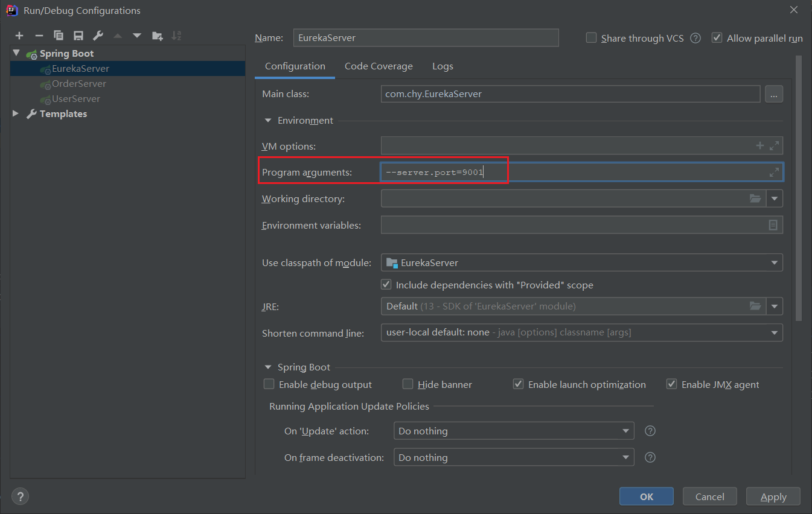Close the Run/Debug Configurations dialog
The image size is (812, 514).
coord(794,9)
